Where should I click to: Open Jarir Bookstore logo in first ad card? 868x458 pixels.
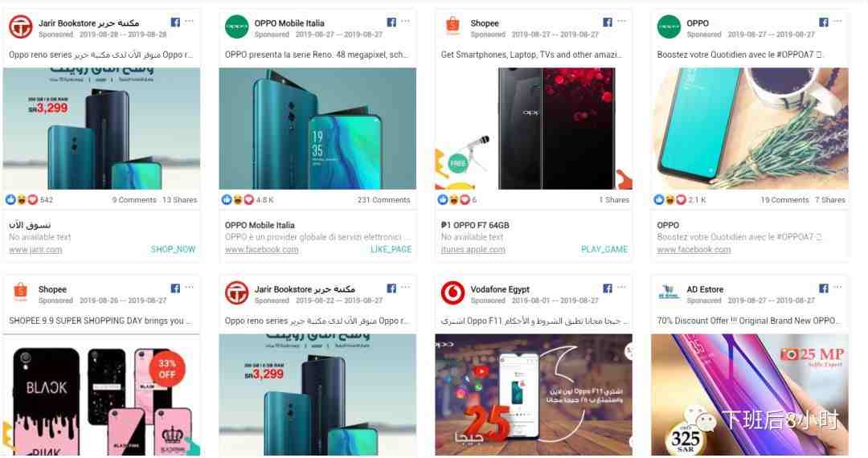tap(20, 27)
